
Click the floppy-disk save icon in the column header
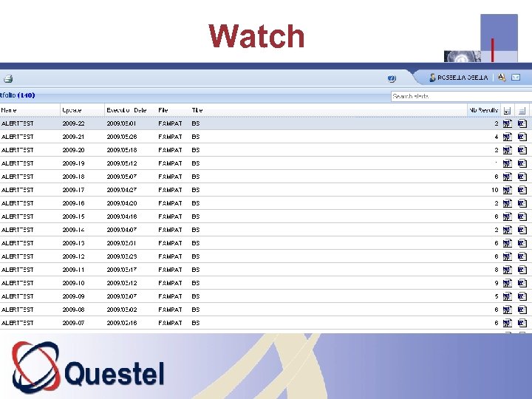pos(507,111)
